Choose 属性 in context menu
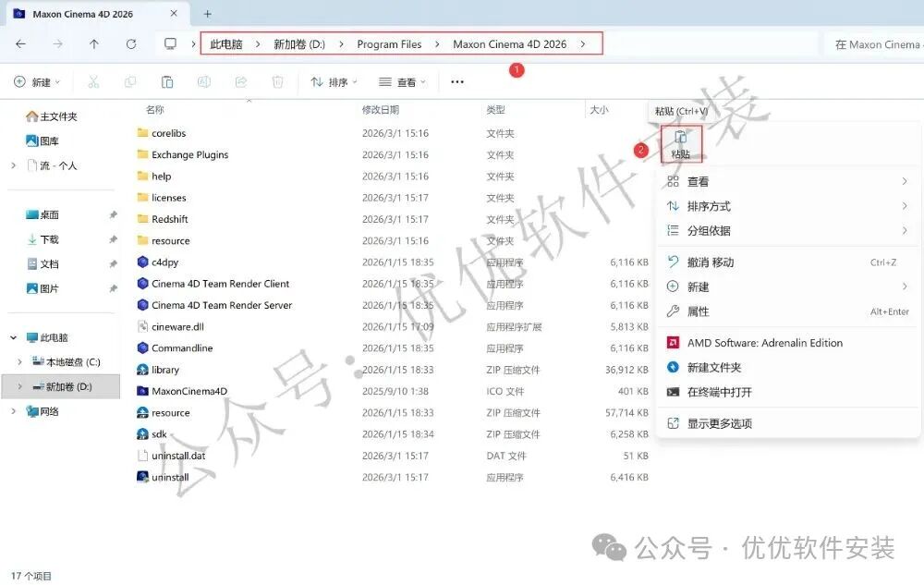The height and width of the screenshot is (585, 924). pyautogui.click(x=788, y=311)
